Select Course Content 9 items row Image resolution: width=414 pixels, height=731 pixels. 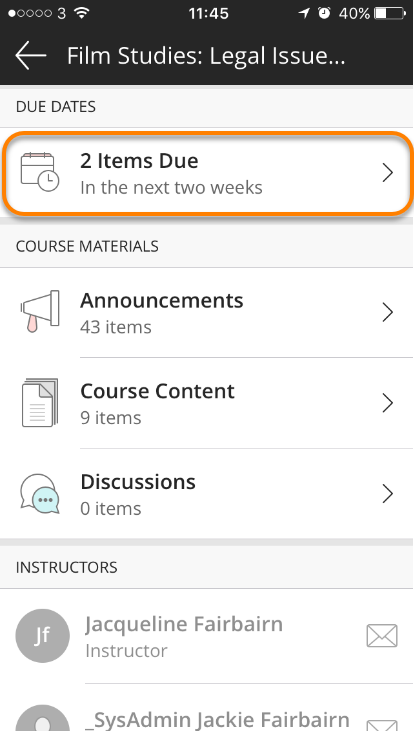click(207, 403)
